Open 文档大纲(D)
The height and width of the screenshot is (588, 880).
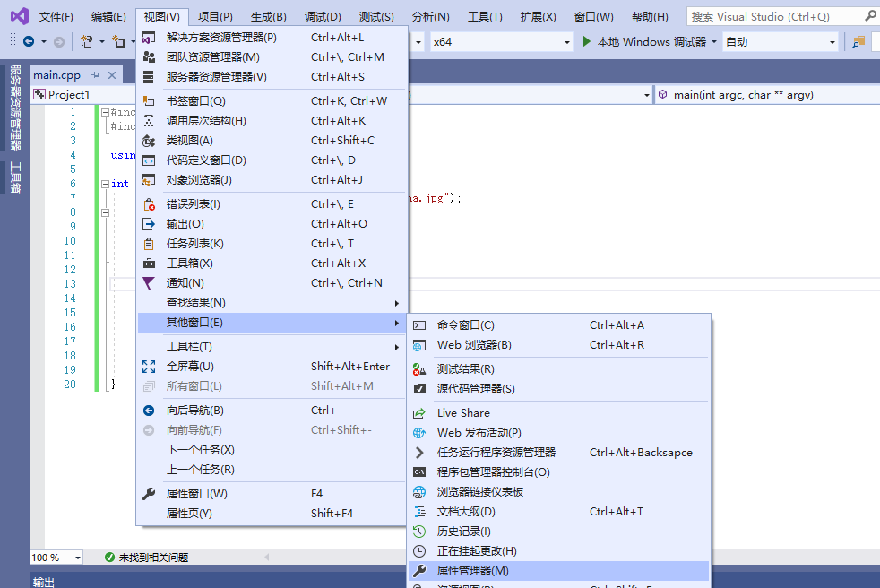click(559, 511)
